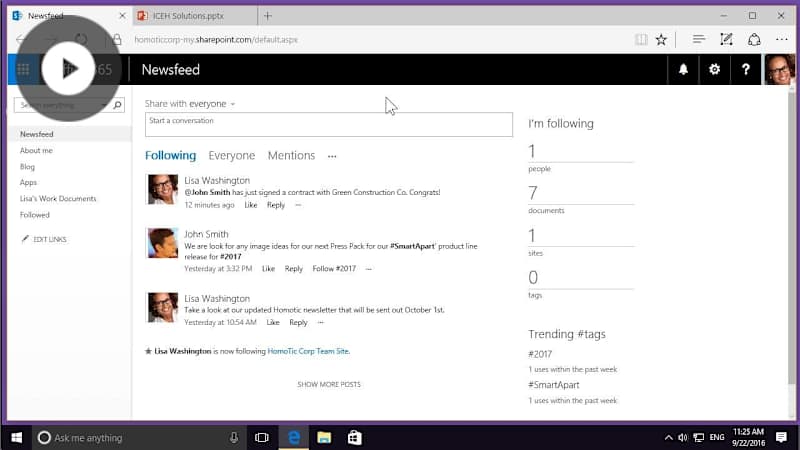Open the help question mark
The height and width of the screenshot is (450, 800).
pos(745,69)
